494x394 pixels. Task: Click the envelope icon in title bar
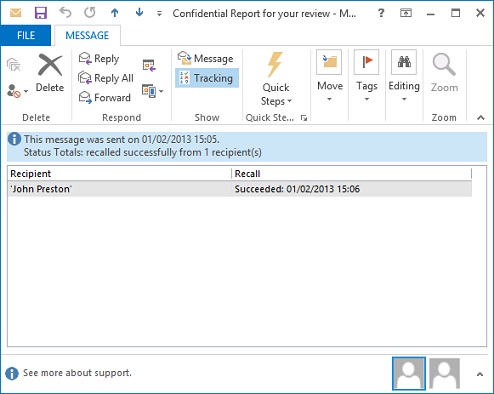pos(15,13)
